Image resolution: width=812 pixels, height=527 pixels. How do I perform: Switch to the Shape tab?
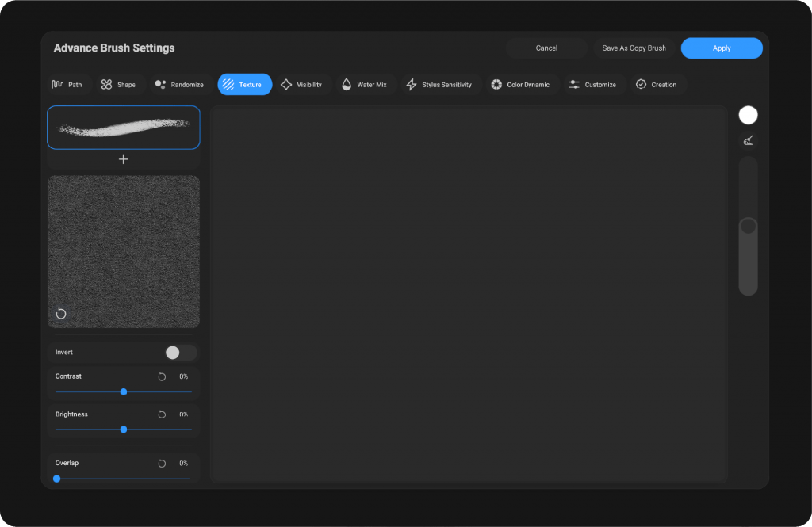pos(119,85)
